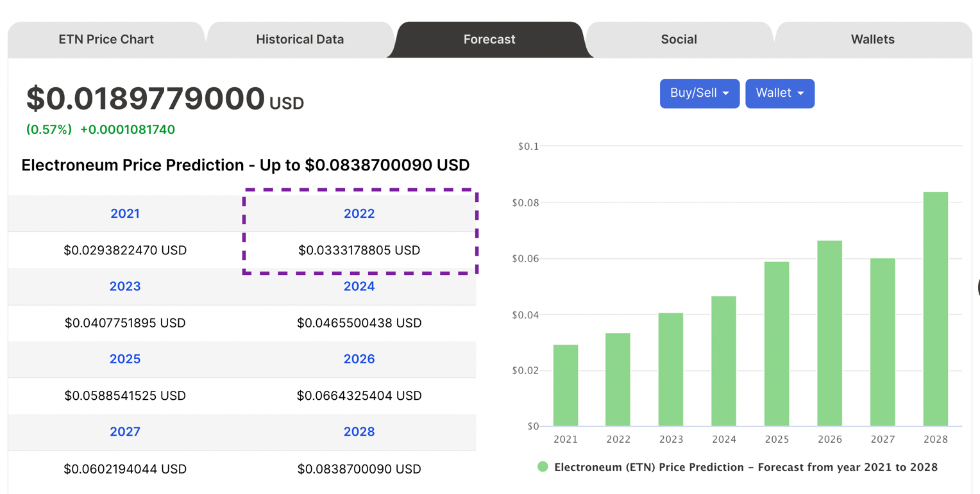Click the 2027 year link

coord(125,432)
